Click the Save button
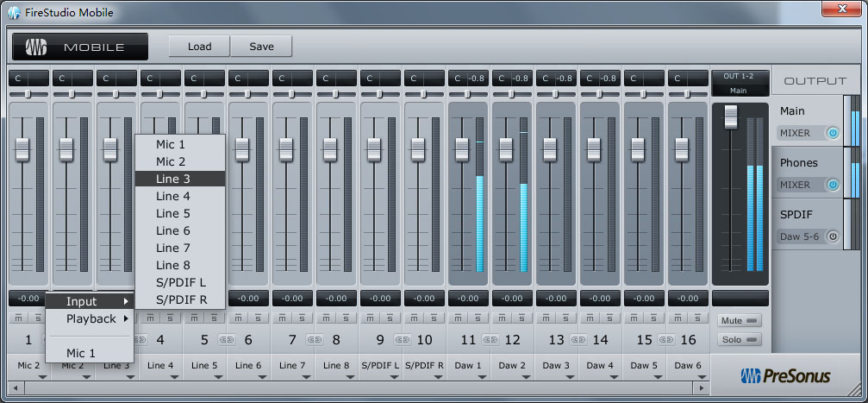Image resolution: width=868 pixels, height=403 pixels. [261, 47]
